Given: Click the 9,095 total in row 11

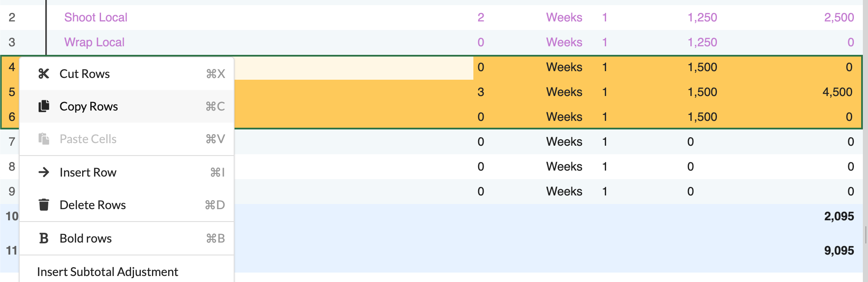Looking at the screenshot, I should 838,251.
